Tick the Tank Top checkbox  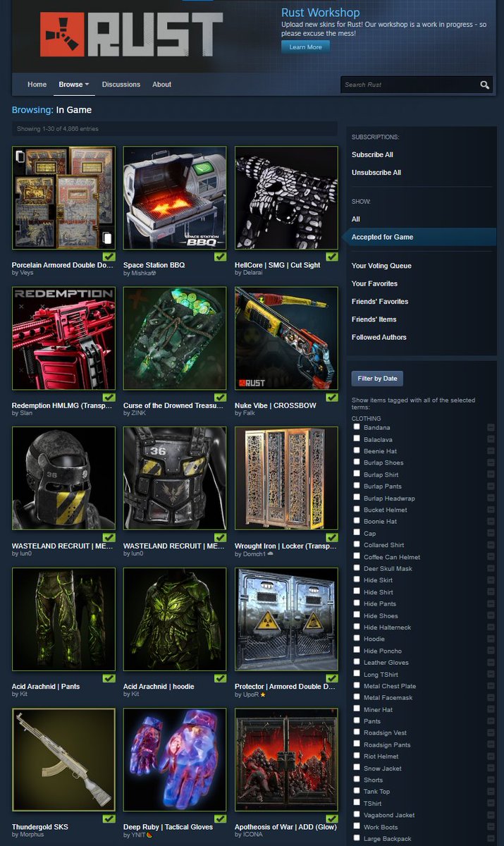coord(357,791)
